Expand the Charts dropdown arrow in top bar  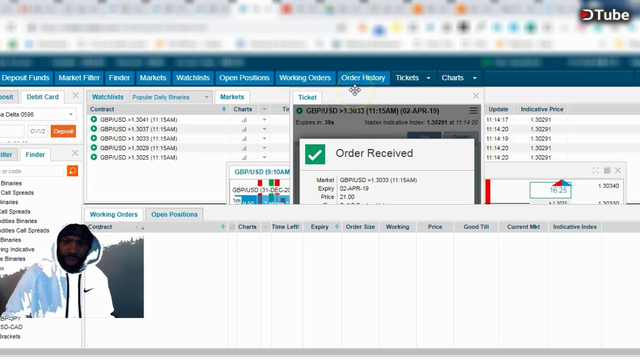pyautogui.click(x=475, y=78)
